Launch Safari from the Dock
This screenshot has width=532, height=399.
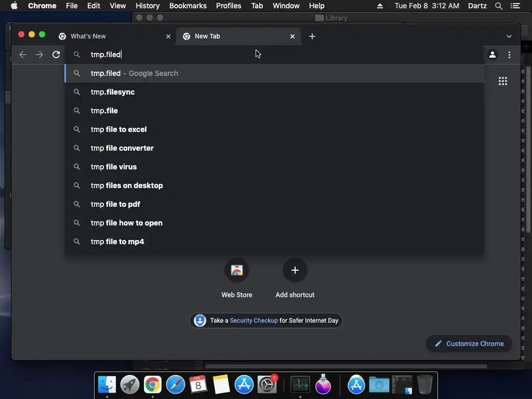[176, 385]
